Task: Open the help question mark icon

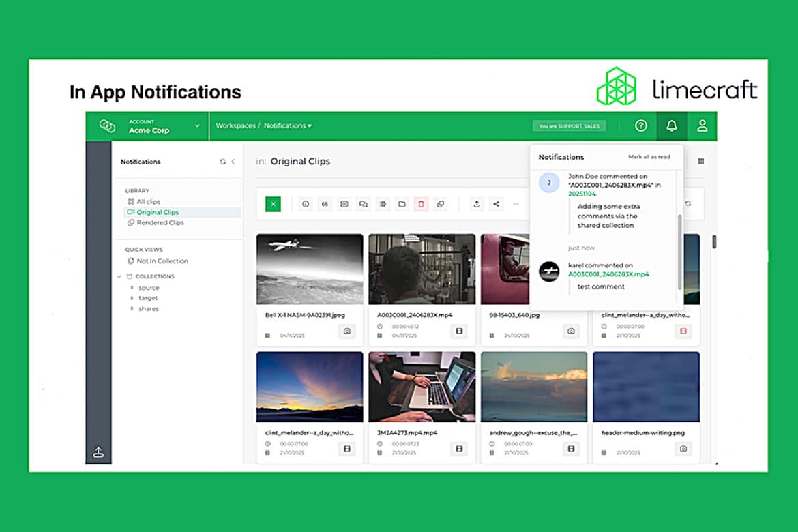Action: [640, 126]
